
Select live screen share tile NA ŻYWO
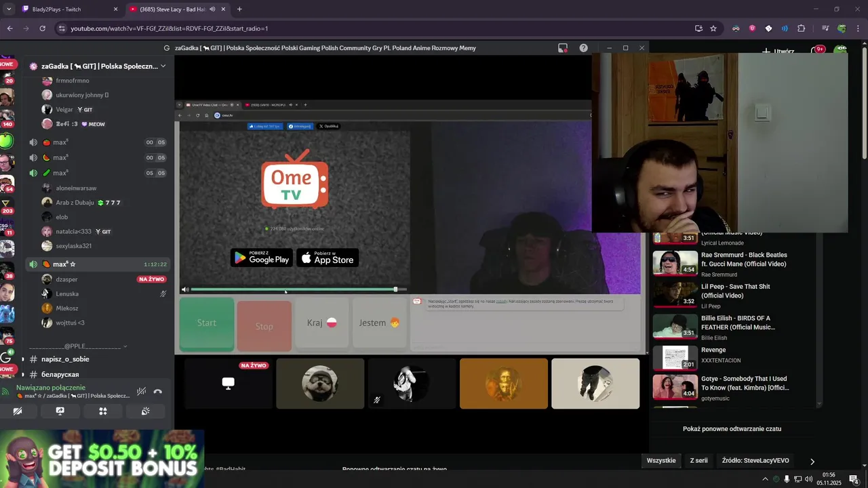229,384
